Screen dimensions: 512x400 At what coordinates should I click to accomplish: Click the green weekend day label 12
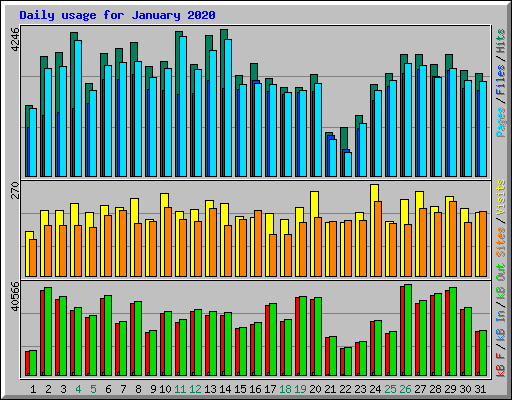tap(195, 389)
